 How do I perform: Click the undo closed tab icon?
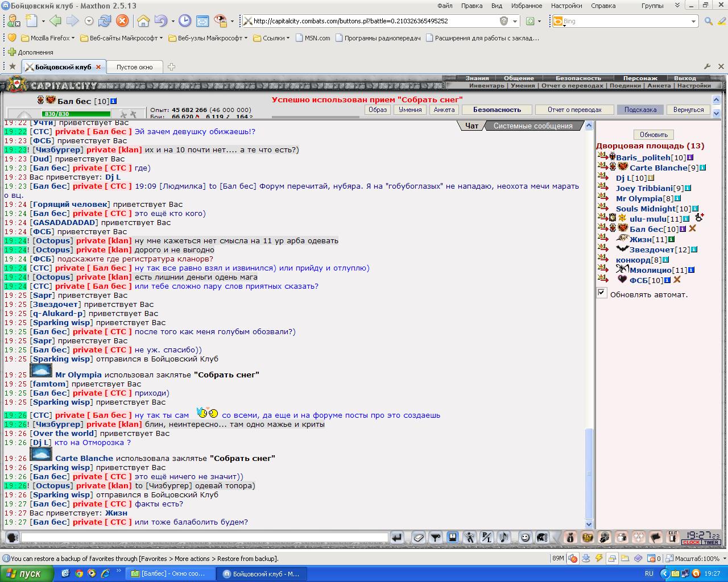[160, 21]
